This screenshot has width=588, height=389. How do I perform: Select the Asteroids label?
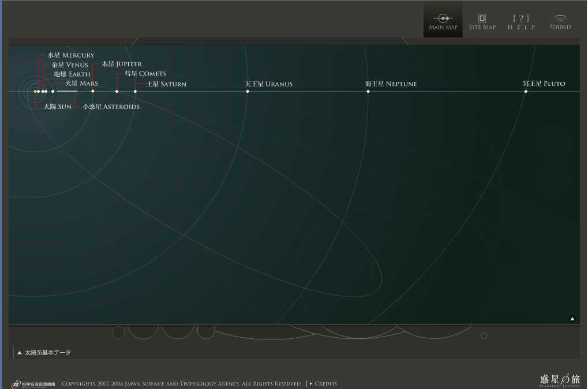tap(111, 107)
